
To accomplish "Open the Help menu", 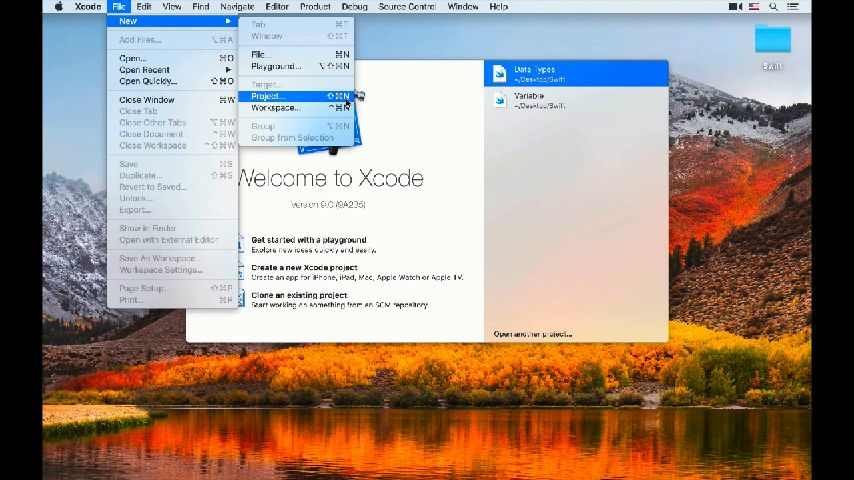I will point(498,7).
